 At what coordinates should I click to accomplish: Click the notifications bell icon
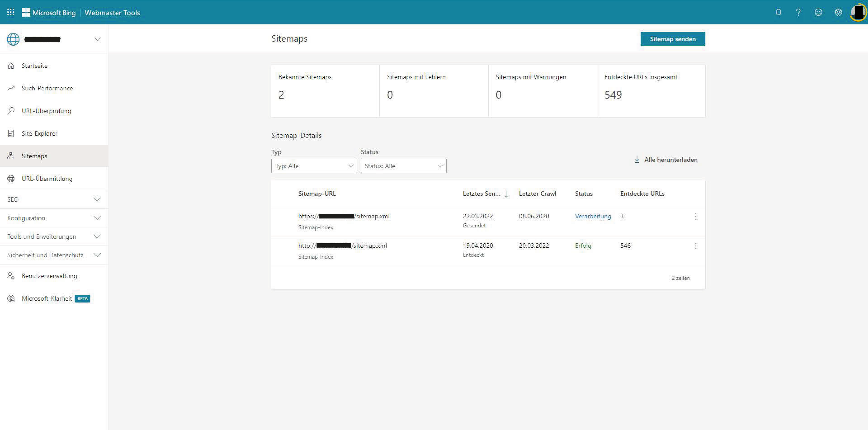pos(778,12)
